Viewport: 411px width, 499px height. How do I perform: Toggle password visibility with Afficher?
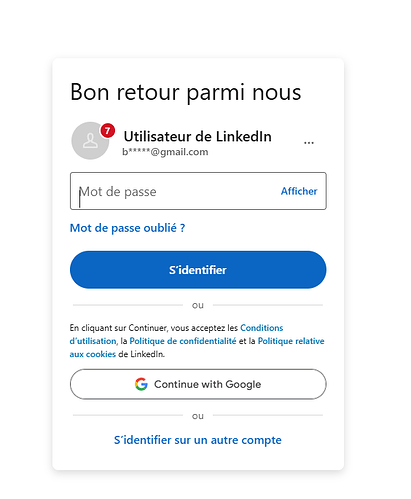pyautogui.click(x=299, y=191)
